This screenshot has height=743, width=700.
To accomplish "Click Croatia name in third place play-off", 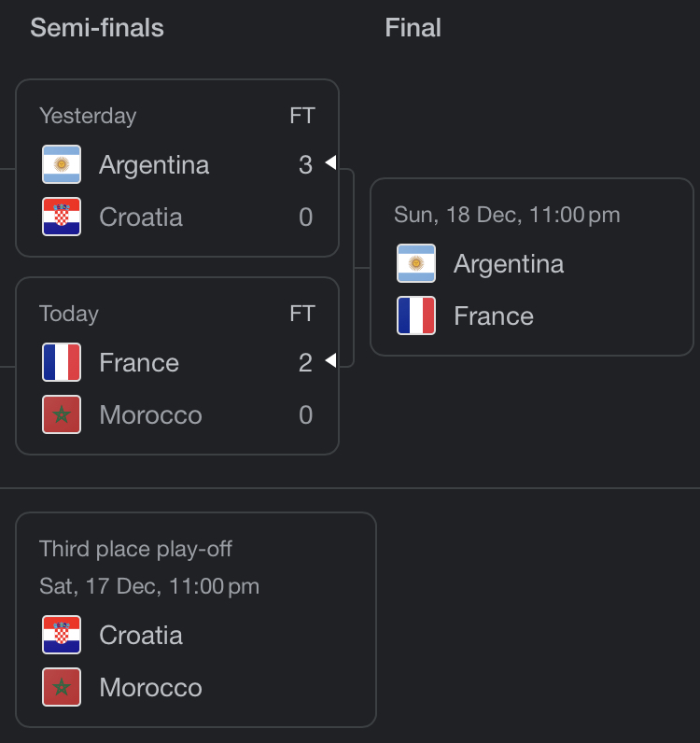I will (141, 636).
